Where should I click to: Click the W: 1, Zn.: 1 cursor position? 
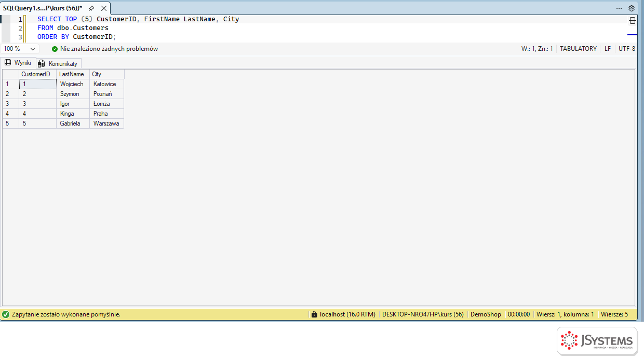537,49
